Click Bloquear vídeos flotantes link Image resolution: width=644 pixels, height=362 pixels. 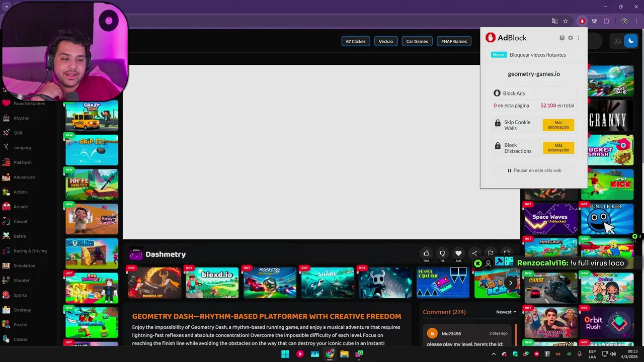coord(538,55)
